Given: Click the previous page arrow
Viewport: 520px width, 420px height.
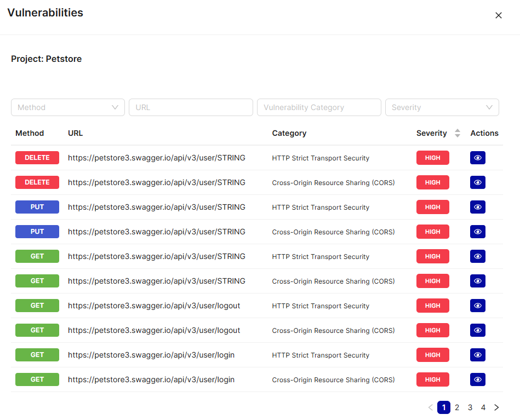Looking at the screenshot, I should pyautogui.click(x=430, y=407).
